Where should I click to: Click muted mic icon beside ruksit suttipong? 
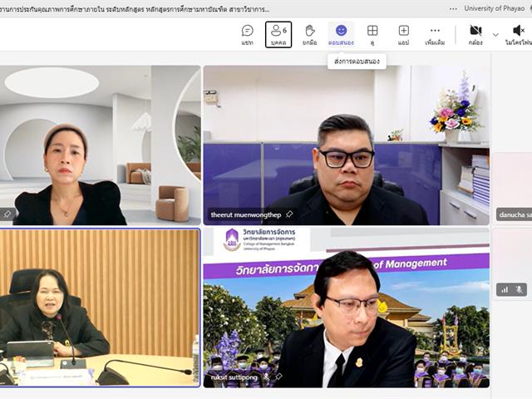tap(268, 377)
